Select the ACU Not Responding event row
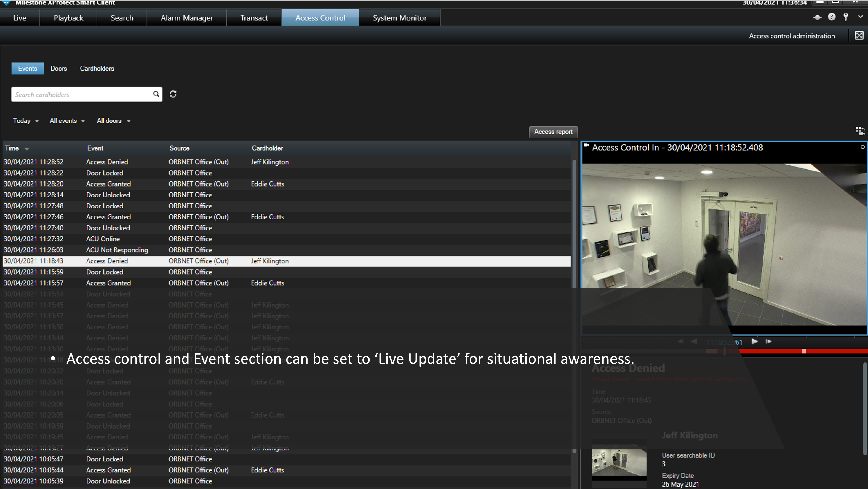The image size is (868, 489). (287, 250)
